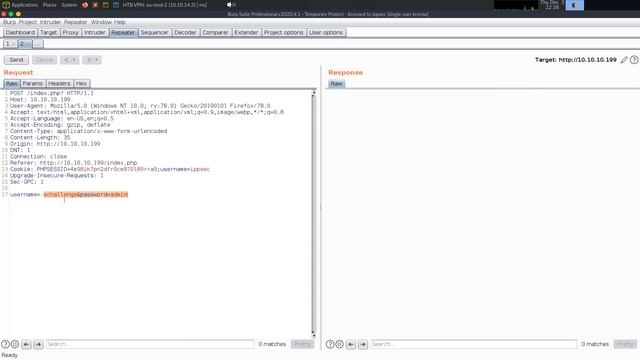Open the Dashboard tab
640x360 pixels.
pyautogui.click(x=20, y=32)
